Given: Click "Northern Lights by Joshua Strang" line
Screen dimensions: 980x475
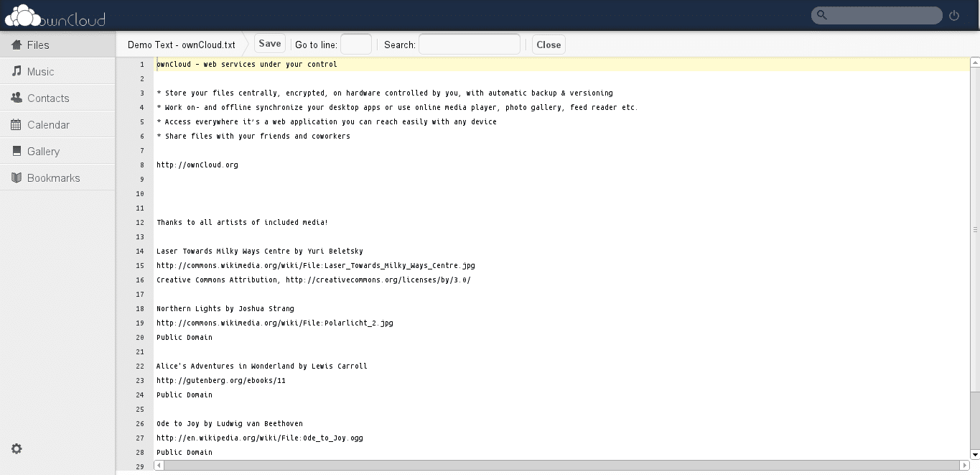Looking at the screenshot, I should pos(225,308).
